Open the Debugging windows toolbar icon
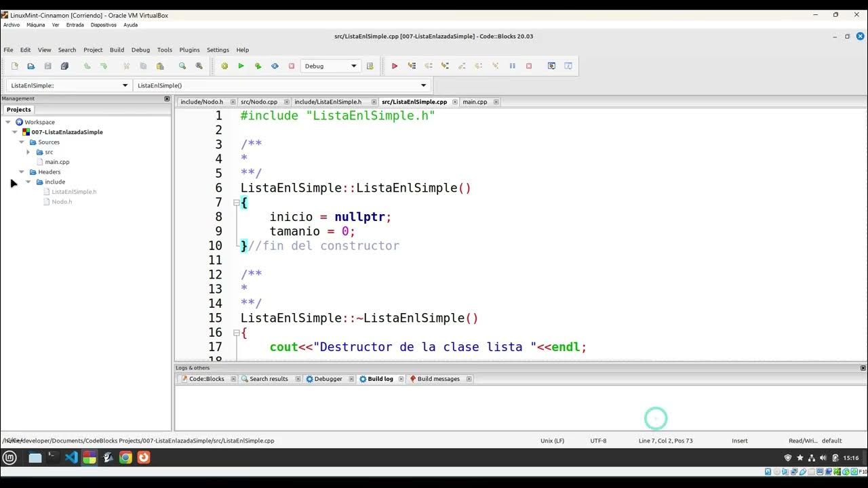Viewport: 868px width, 488px height. (551, 66)
